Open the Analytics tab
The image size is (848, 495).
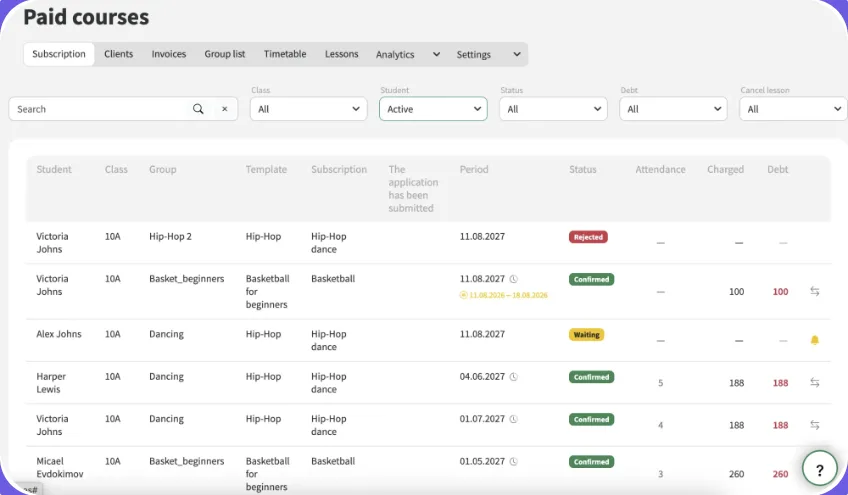point(395,54)
